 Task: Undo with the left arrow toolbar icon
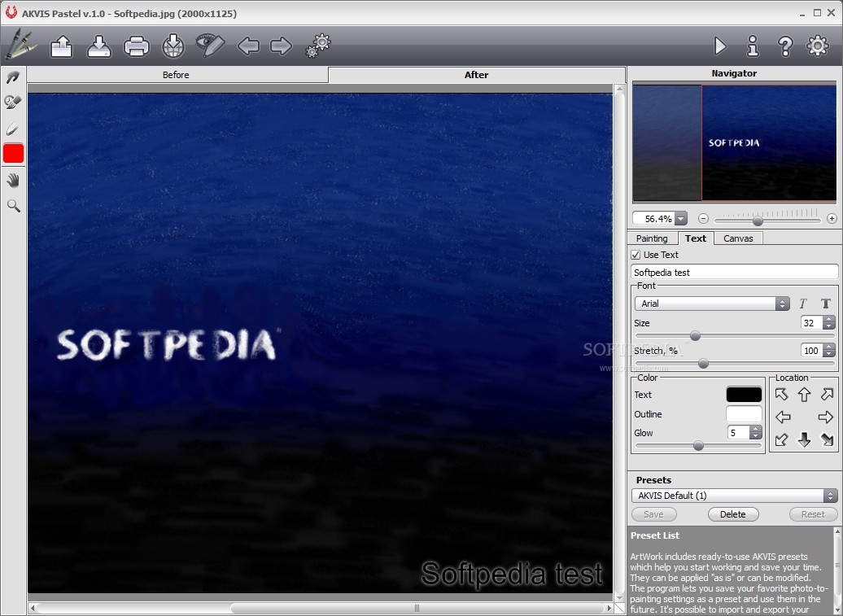tap(248, 46)
